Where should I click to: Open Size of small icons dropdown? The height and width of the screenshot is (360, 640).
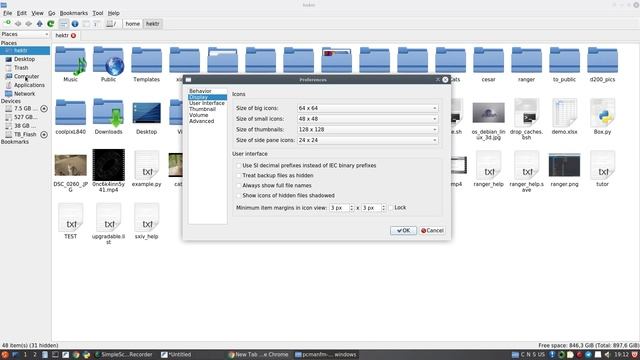point(368,119)
